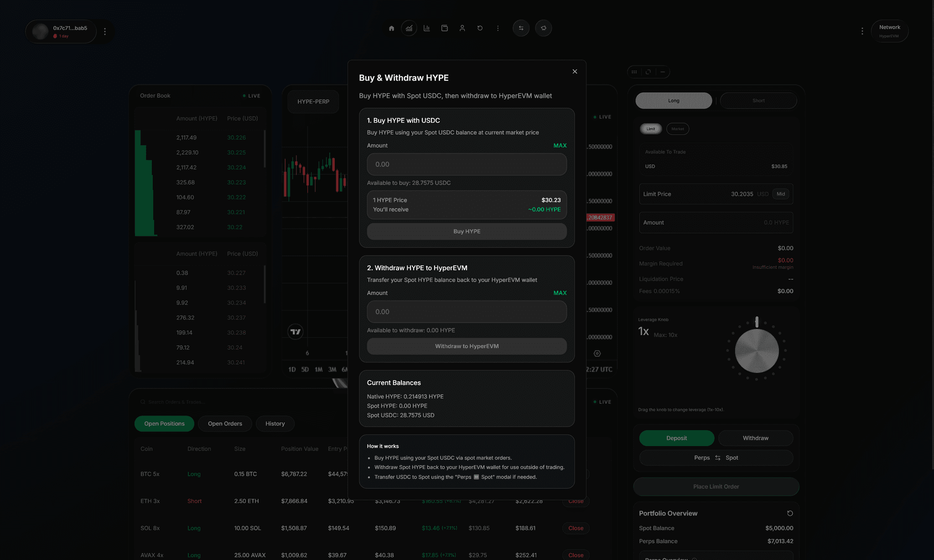Open the Network HyperEVM dropdown
The height and width of the screenshot is (560, 934).
coord(889,31)
